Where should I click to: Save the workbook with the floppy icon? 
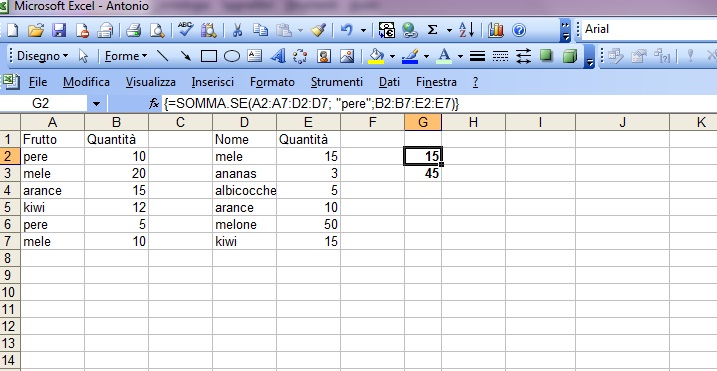click(x=59, y=30)
